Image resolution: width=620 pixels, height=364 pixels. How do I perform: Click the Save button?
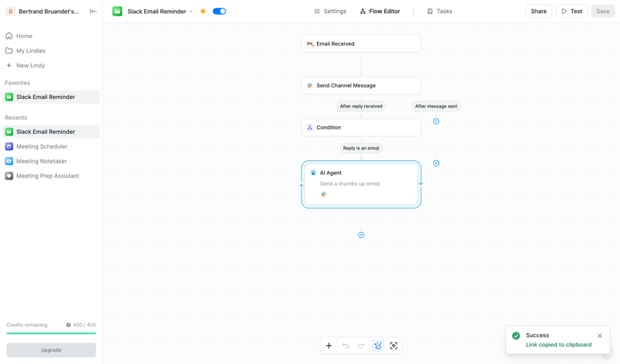pos(603,11)
